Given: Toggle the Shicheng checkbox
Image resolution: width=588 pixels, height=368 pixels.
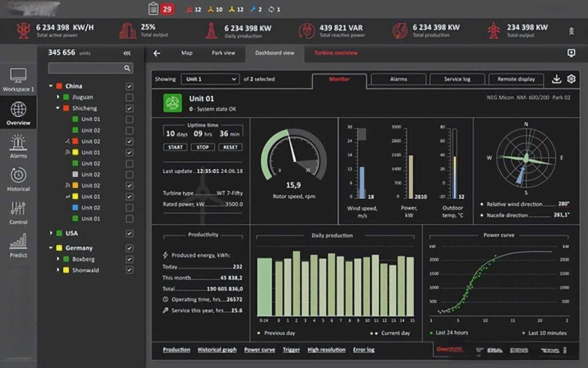Looking at the screenshot, I should (129, 108).
